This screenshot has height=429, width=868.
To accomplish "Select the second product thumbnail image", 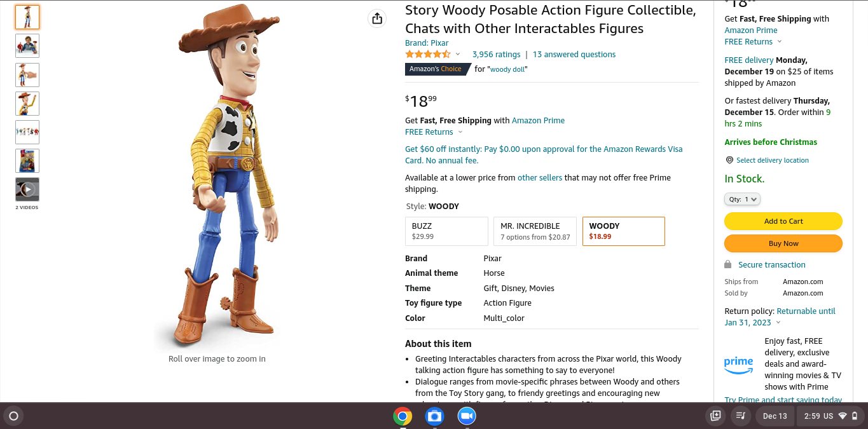I will pyautogui.click(x=27, y=46).
